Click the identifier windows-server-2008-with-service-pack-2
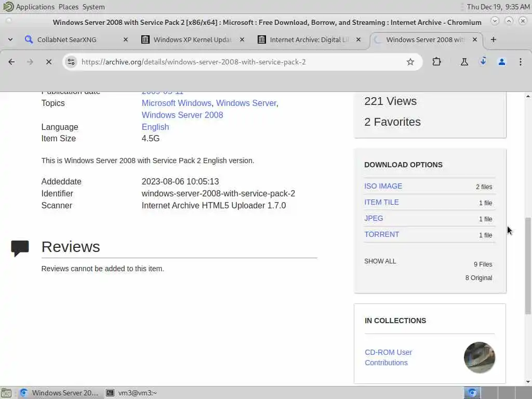The image size is (532, 399). point(218,193)
